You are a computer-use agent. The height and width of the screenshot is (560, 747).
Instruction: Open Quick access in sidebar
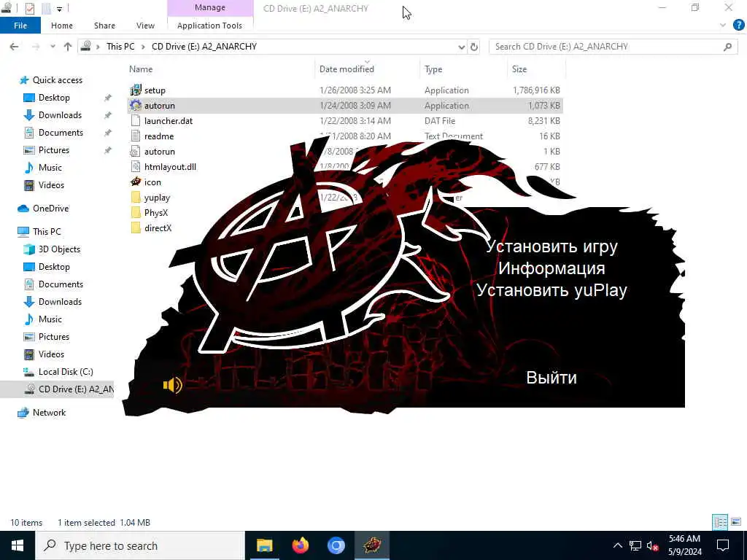click(x=57, y=80)
